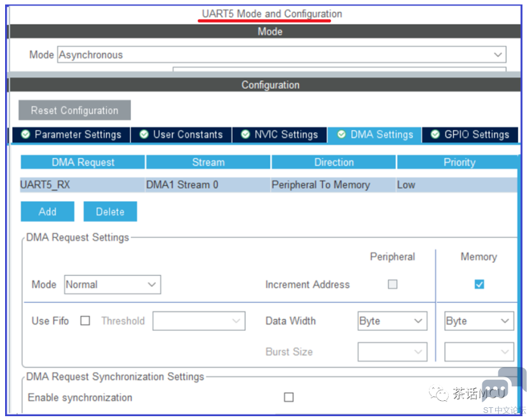Open the DMA Mode dropdown showing Normal
This screenshot has height=420, width=532.
pos(113,284)
